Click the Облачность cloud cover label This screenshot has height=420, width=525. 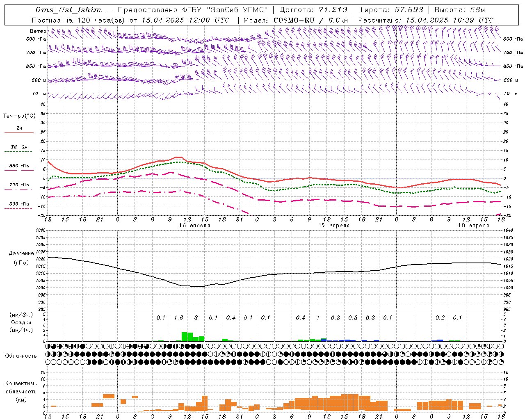(x=21, y=356)
